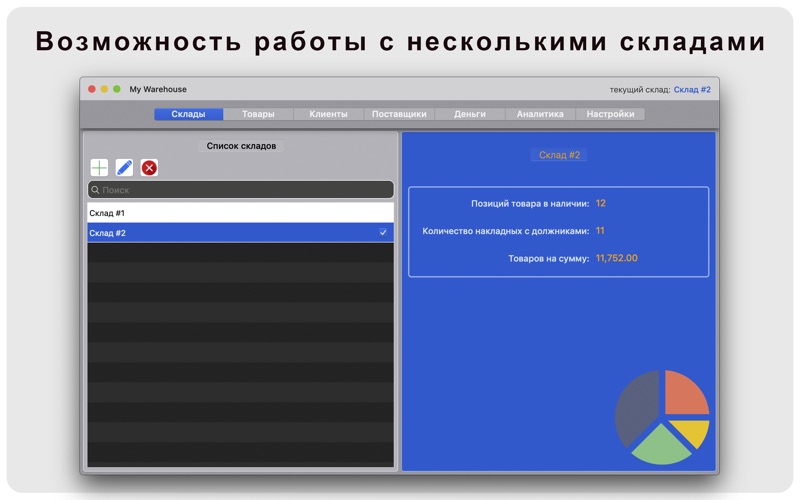Open the Склады tab
Screen dimensions: 800x500
(x=188, y=114)
